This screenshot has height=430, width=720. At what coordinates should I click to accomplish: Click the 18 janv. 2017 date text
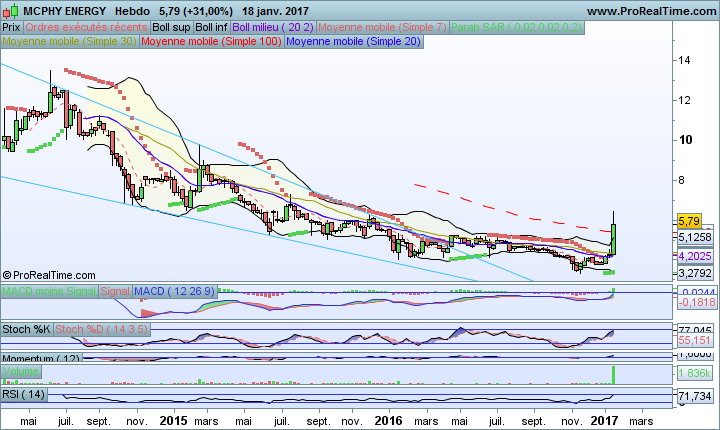click(x=276, y=11)
